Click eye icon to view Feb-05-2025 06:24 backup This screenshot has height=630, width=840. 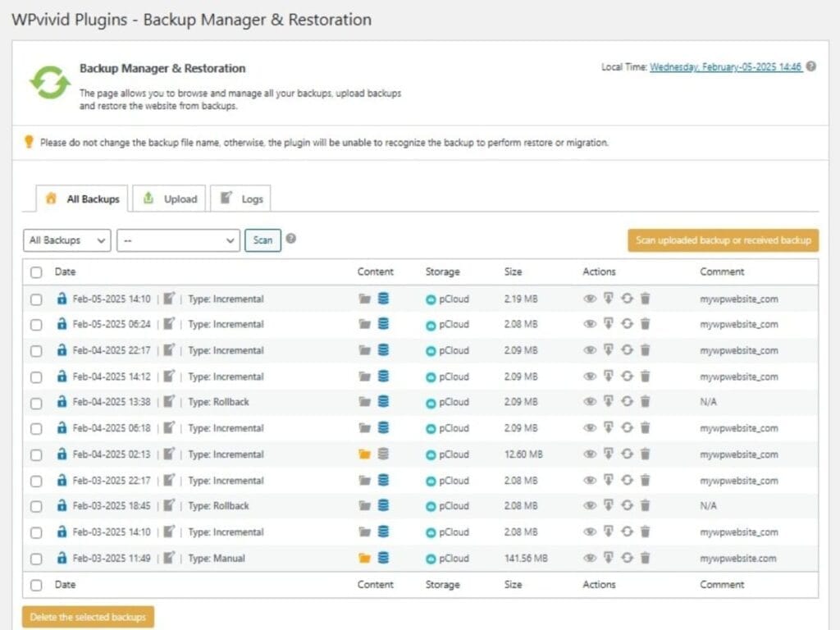coord(589,325)
